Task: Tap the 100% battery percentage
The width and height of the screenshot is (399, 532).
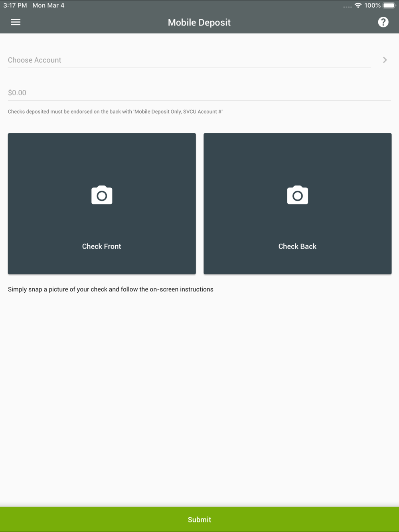Action: 372,6
